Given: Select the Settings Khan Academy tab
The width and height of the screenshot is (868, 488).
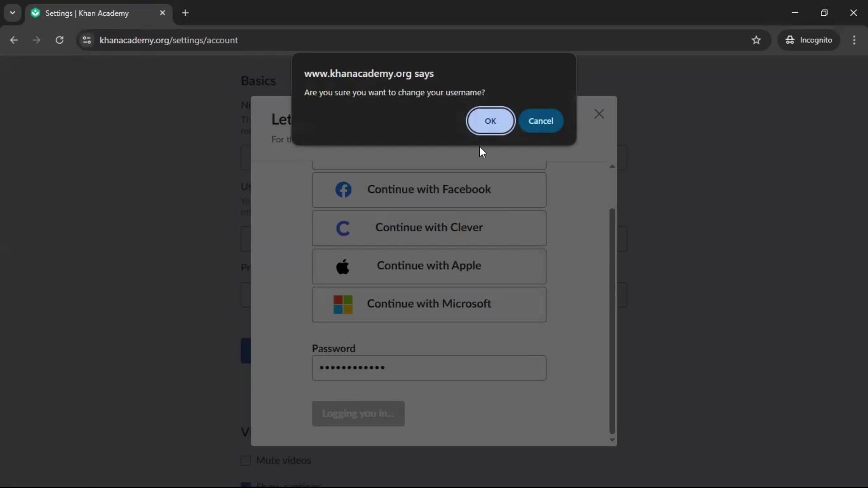Looking at the screenshot, I should [x=99, y=13].
